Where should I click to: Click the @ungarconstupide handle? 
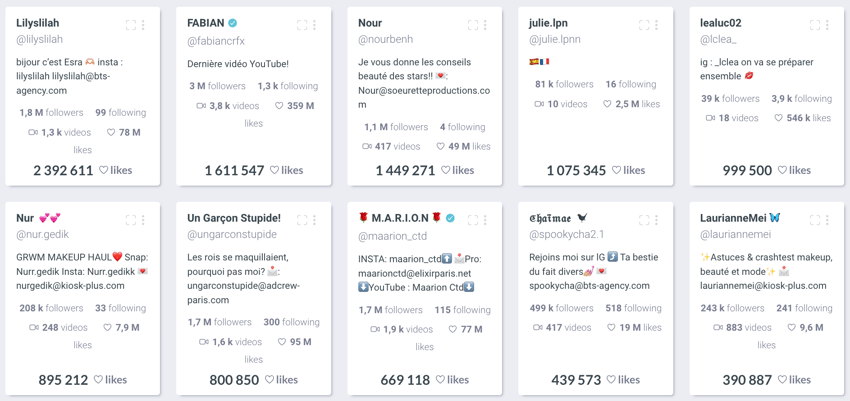[232, 235]
